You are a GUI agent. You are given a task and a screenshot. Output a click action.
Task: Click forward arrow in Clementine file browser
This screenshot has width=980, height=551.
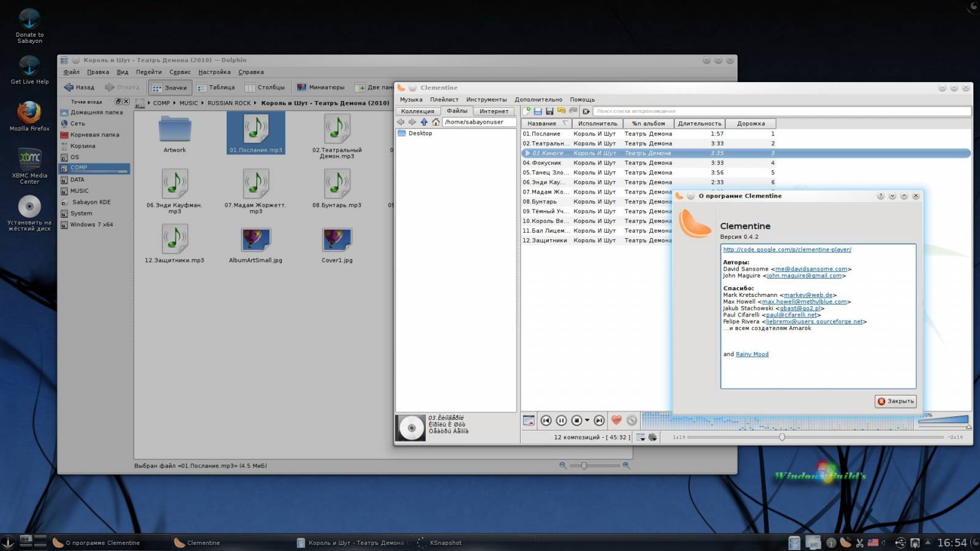click(x=412, y=122)
